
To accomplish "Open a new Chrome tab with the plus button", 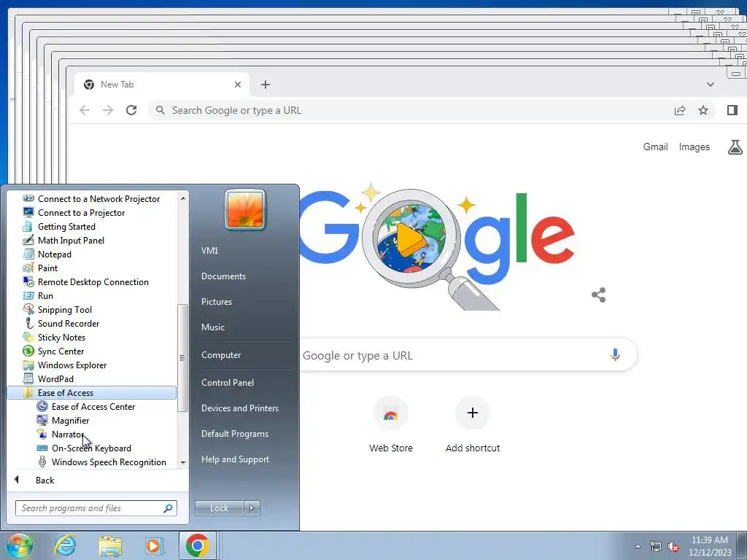I will tap(266, 85).
